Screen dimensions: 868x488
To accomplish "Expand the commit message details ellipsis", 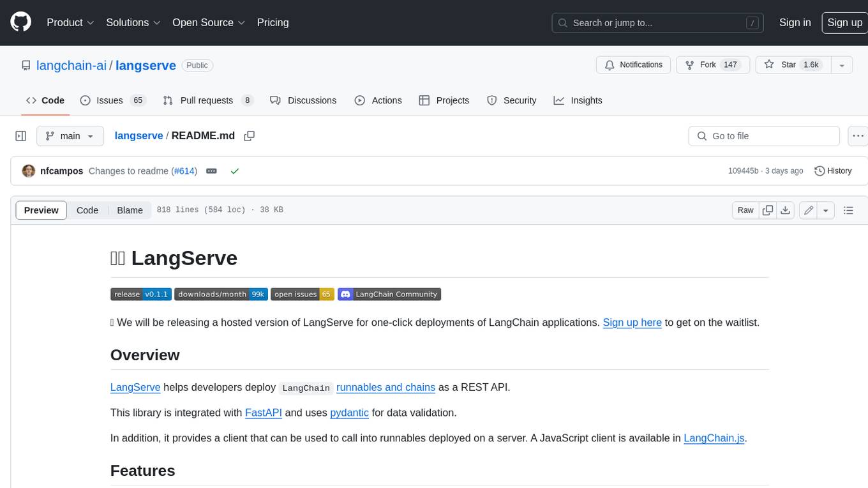I will pyautogui.click(x=211, y=171).
